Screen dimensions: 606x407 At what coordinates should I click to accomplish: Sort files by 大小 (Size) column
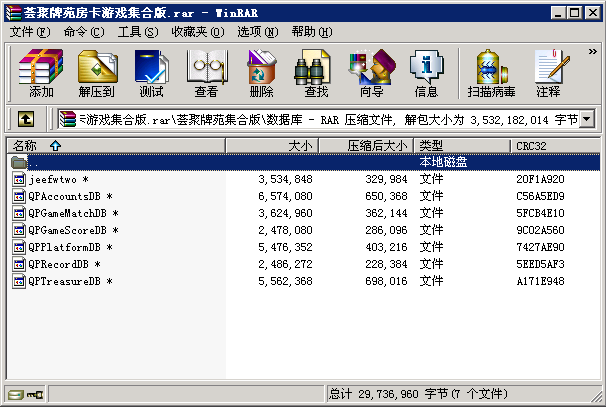[x=298, y=146]
